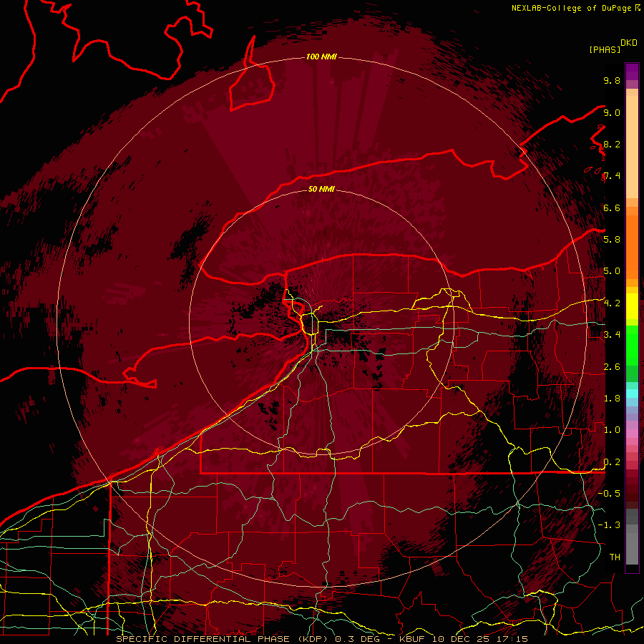Click the 50 NMI range ring label
Screen dimensions: 644x644
click(x=321, y=189)
